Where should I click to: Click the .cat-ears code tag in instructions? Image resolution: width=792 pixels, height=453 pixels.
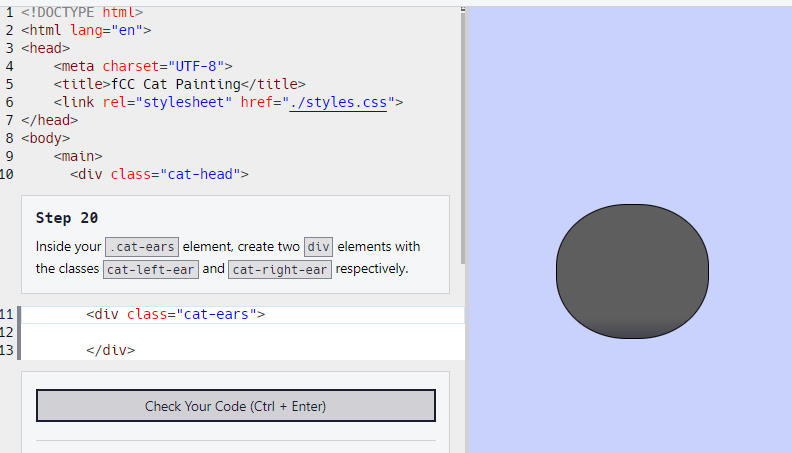142,247
